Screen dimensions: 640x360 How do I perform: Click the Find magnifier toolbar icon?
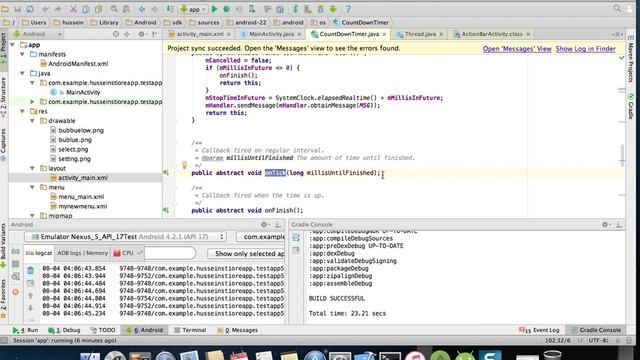(x=114, y=9)
